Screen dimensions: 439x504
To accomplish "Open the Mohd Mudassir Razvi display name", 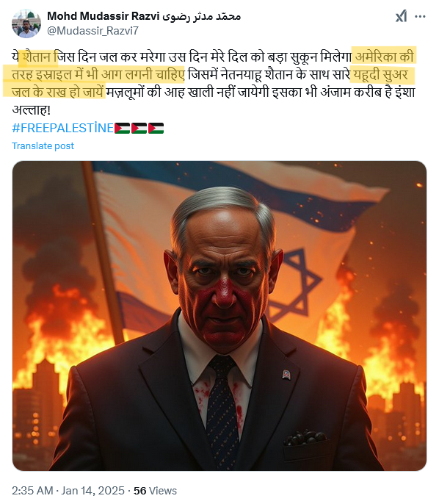I will coord(103,16).
